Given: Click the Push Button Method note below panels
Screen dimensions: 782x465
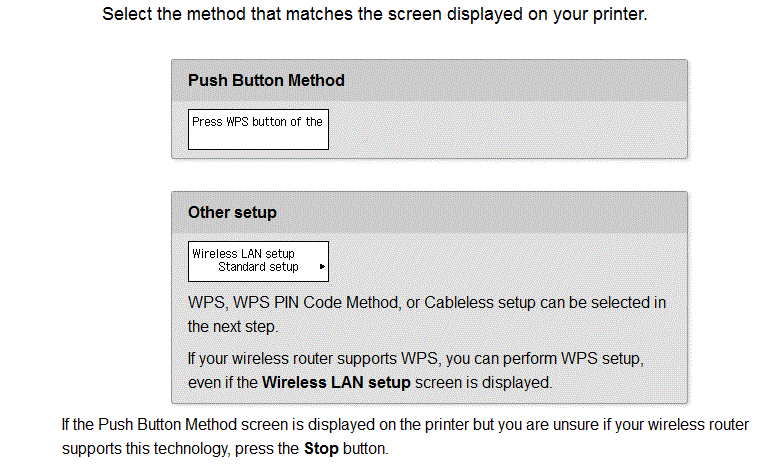Looking at the screenshot, I should coord(405,436).
